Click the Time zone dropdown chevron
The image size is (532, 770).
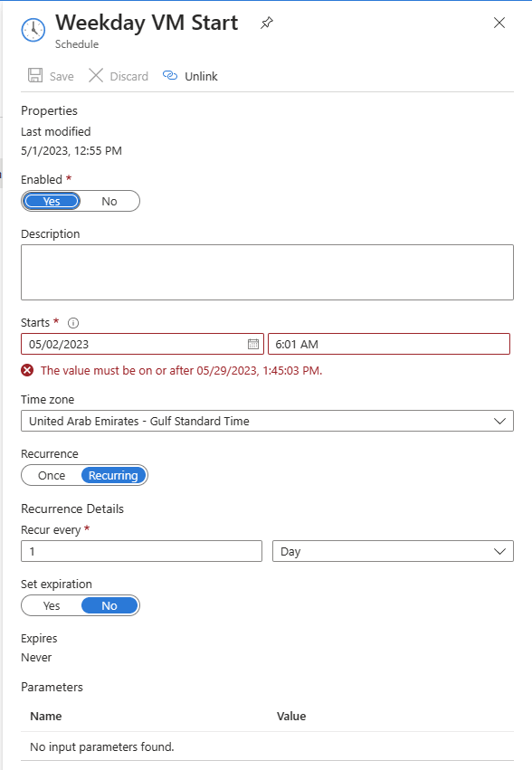click(499, 422)
